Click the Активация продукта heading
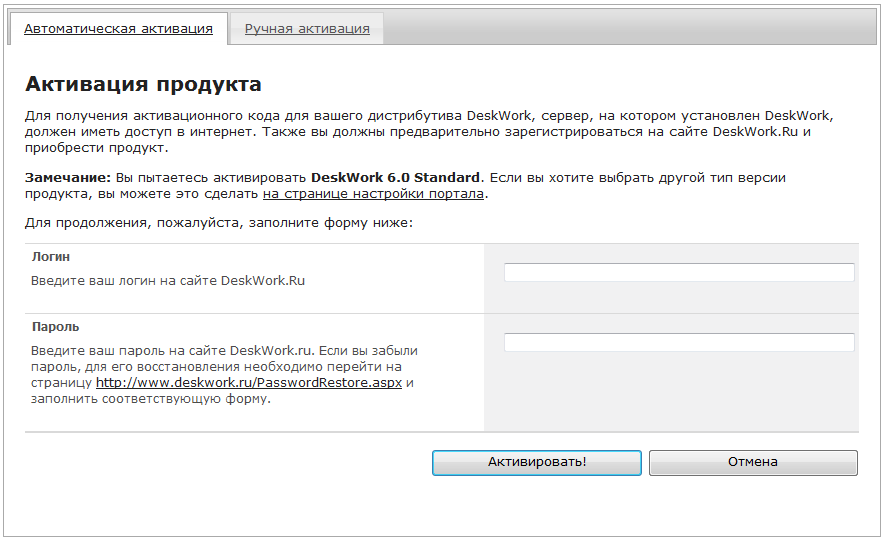Viewport: 885px width, 541px height. [x=143, y=84]
